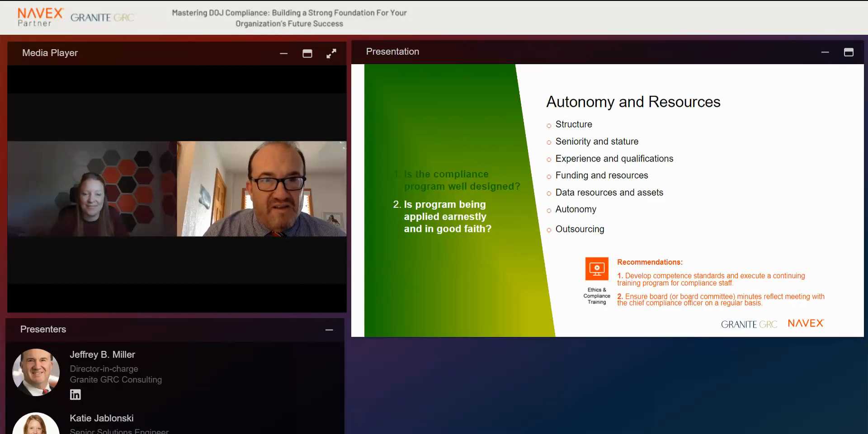Click the presenter name 'Katie Jablonski'
Image resolution: width=868 pixels, height=434 pixels.
point(102,418)
